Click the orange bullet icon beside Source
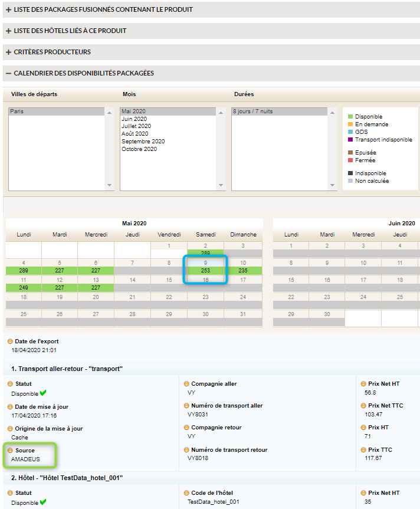This screenshot has width=420, height=509. [10, 451]
